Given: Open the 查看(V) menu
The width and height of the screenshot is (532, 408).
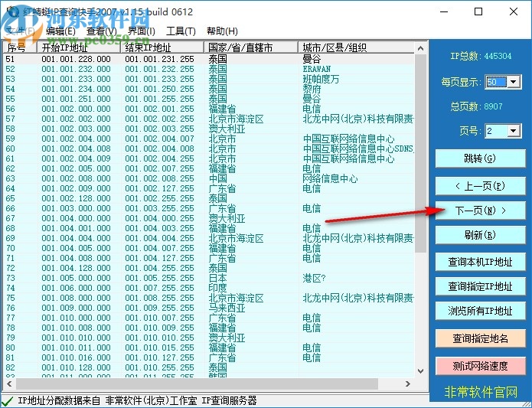Looking at the screenshot, I should click(x=102, y=31).
